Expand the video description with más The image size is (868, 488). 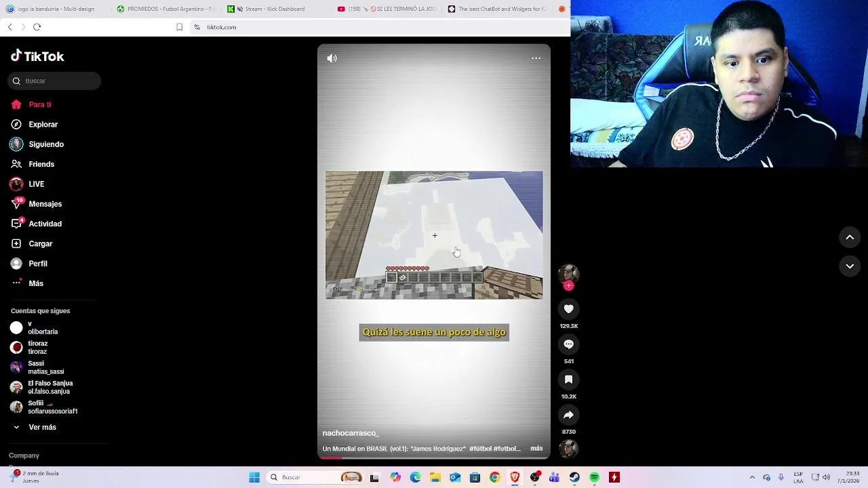pyautogui.click(x=536, y=449)
